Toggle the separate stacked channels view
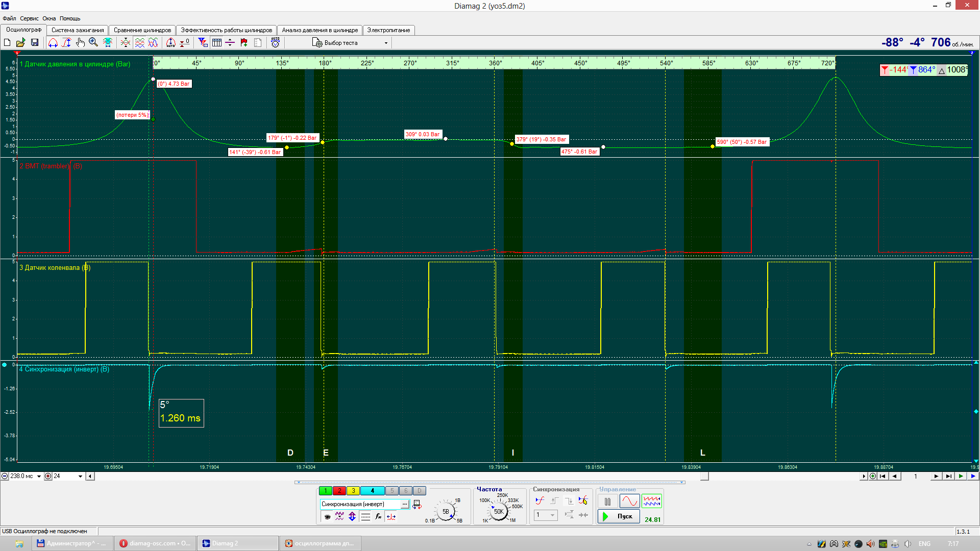 point(139,43)
